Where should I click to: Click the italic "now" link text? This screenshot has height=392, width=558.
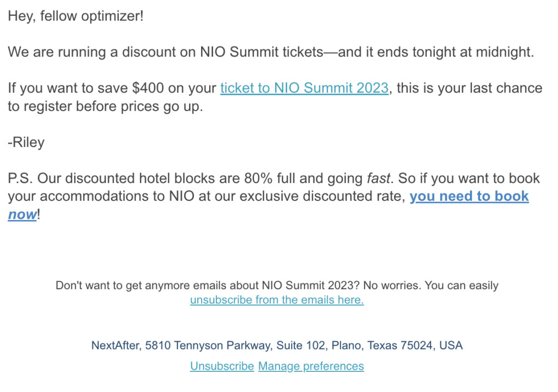(22, 215)
